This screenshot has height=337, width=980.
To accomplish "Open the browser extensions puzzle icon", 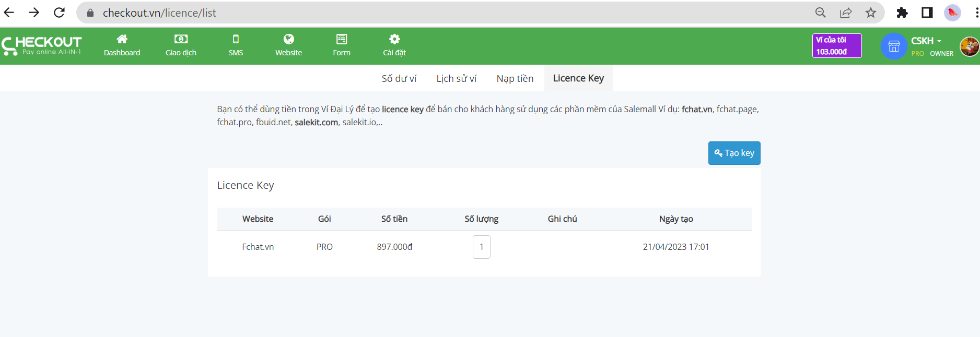I will pos(902,13).
